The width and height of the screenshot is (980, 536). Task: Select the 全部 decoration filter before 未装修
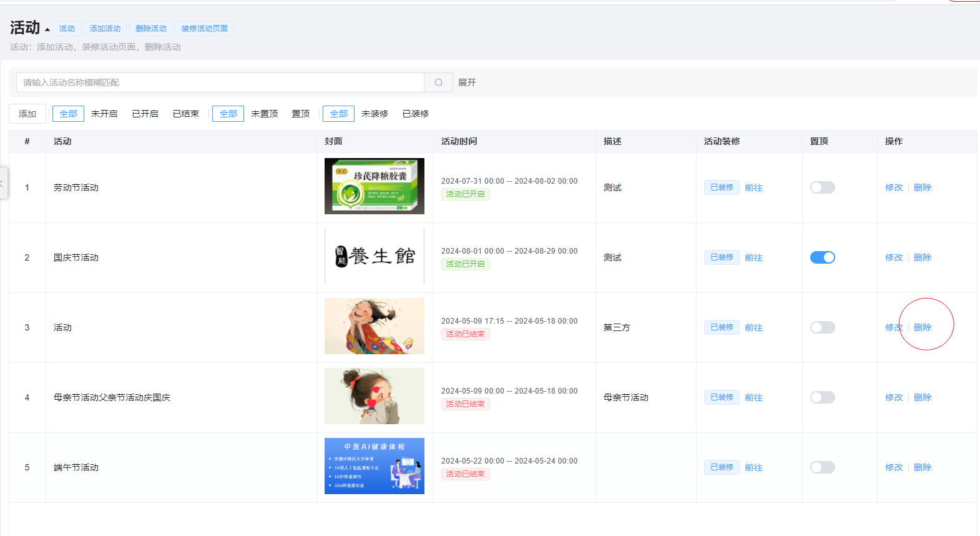(x=339, y=114)
